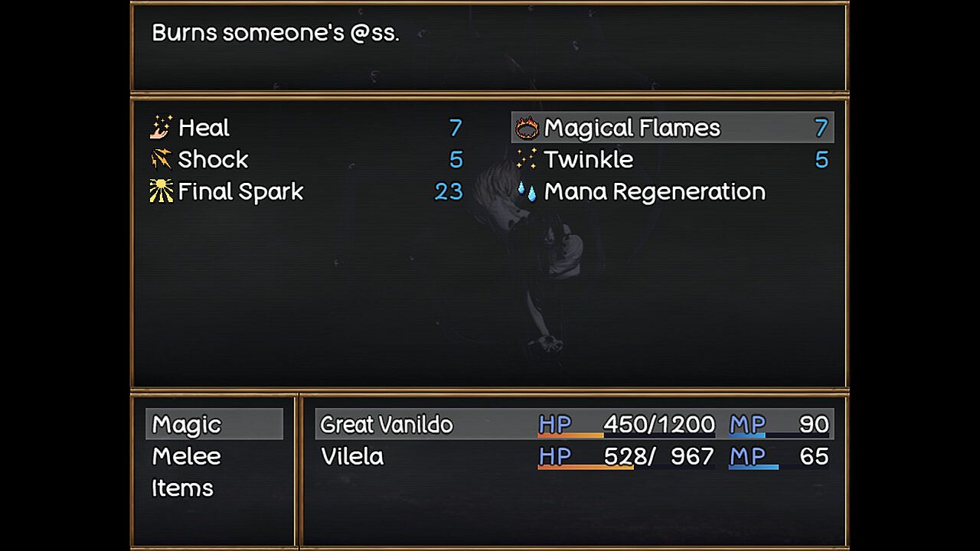Viewport: 980px width, 551px height.
Task: Choose the Shock skill
Action: (214, 159)
